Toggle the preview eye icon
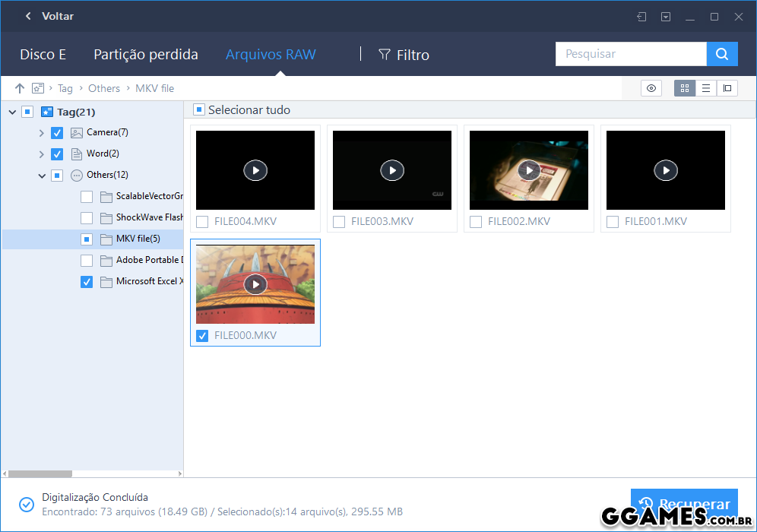This screenshot has height=532, width=757. [x=651, y=88]
